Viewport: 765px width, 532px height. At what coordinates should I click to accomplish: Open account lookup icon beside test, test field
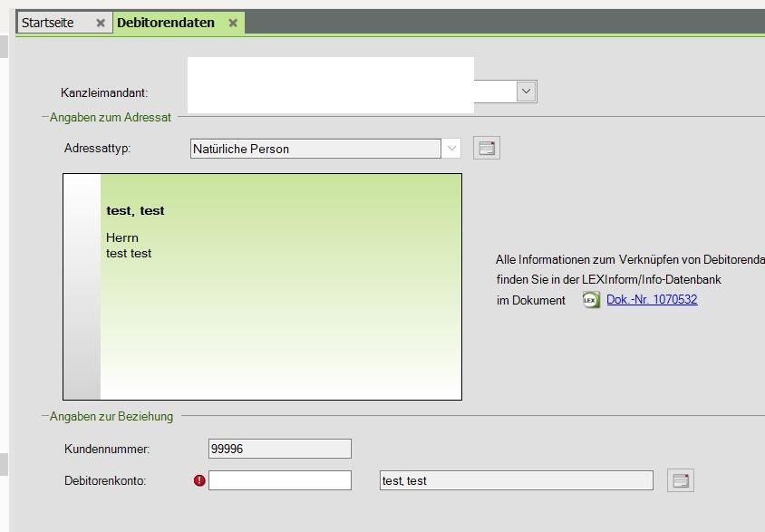680,480
